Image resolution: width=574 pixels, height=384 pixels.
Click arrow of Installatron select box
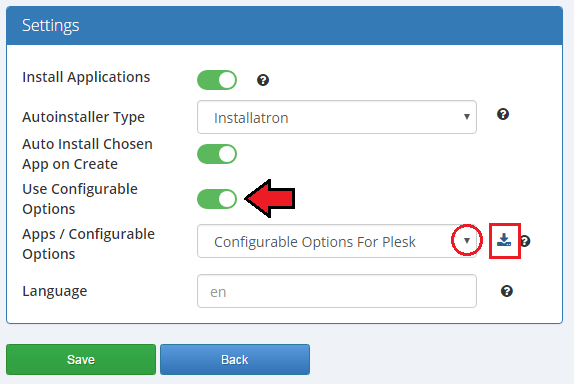pyautogui.click(x=467, y=117)
